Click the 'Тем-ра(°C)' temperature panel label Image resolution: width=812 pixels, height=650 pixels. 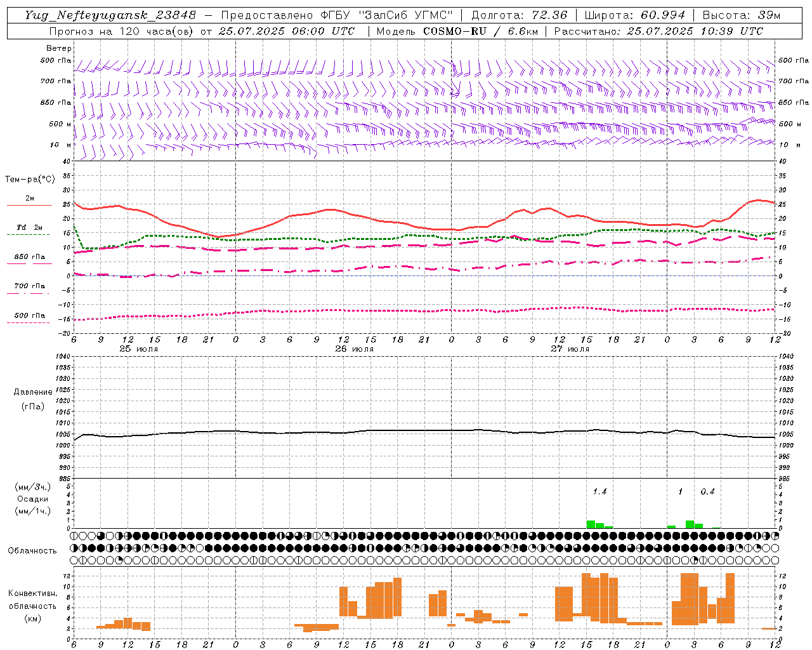pyautogui.click(x=30, y=180)
